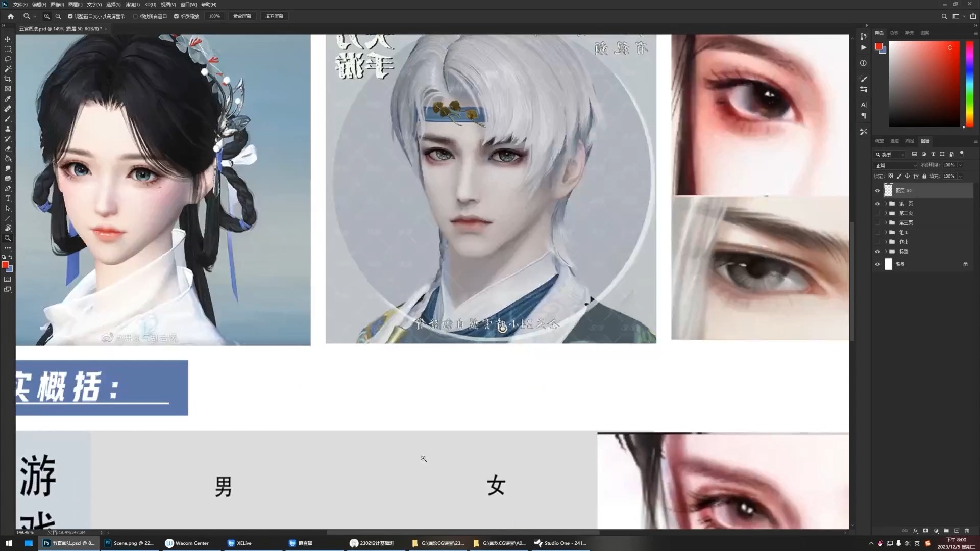Show the 第三页 group visibility

click(877, 223)
